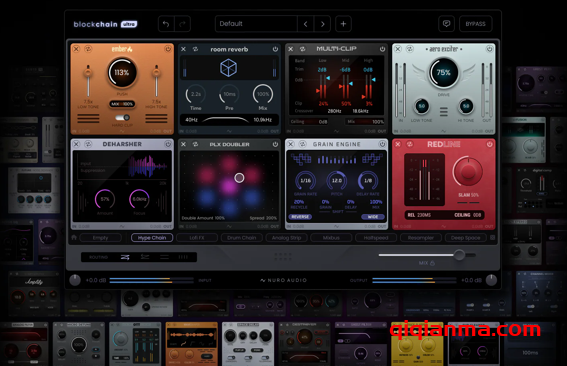Viewport: 567px width, 366px height.
Task: Toggle power on the Ember module
Action: (168, 49)
